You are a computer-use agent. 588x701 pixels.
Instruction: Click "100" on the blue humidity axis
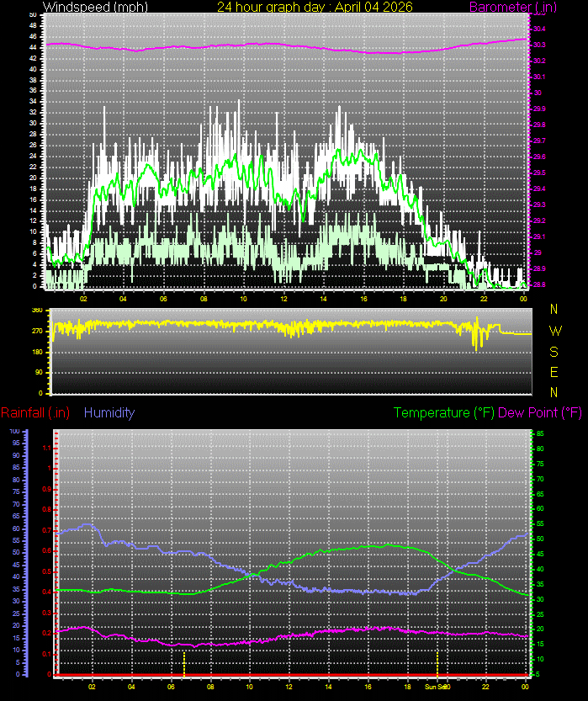(15, 431)
